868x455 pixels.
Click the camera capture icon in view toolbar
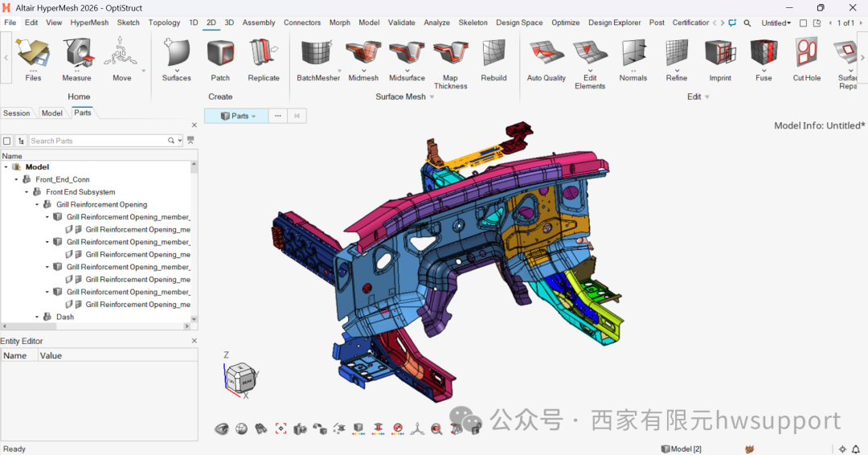pos(300,428)
